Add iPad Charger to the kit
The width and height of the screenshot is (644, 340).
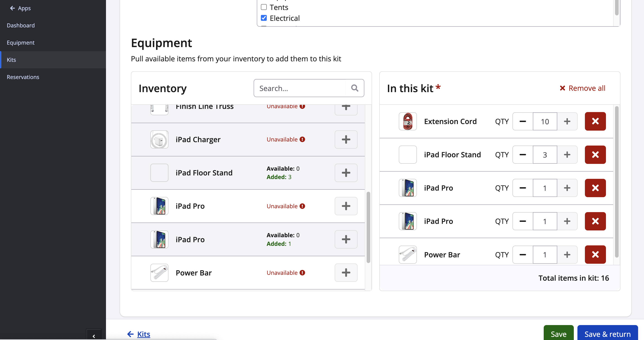(x=346, y=139)
